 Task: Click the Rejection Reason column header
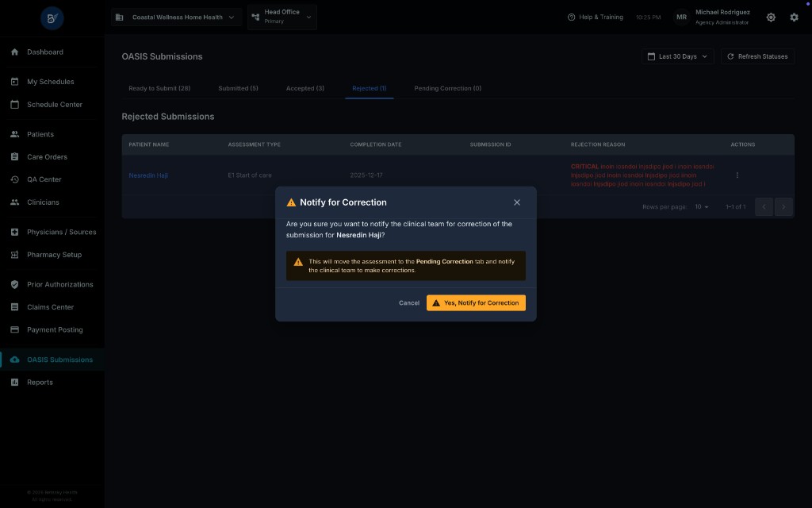coord(598,144)
